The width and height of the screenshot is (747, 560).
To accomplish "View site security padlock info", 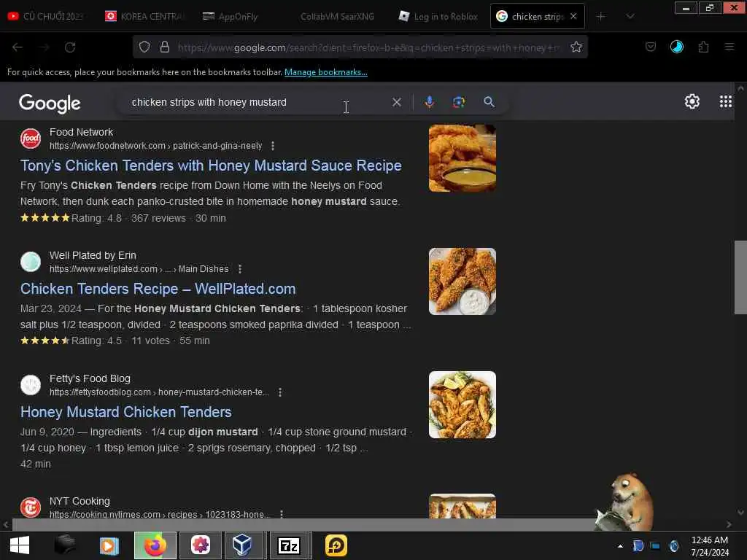I will point(164,47).
